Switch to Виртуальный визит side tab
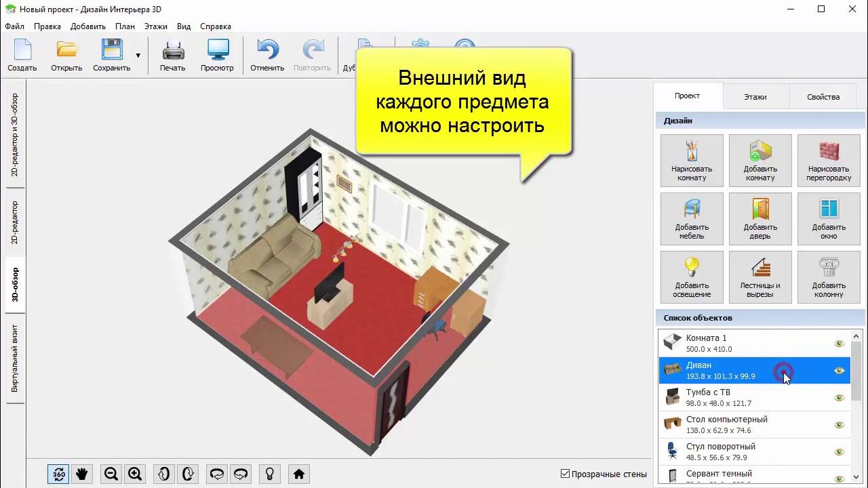This screenshot has width=868, height=488. click(15, 359)
